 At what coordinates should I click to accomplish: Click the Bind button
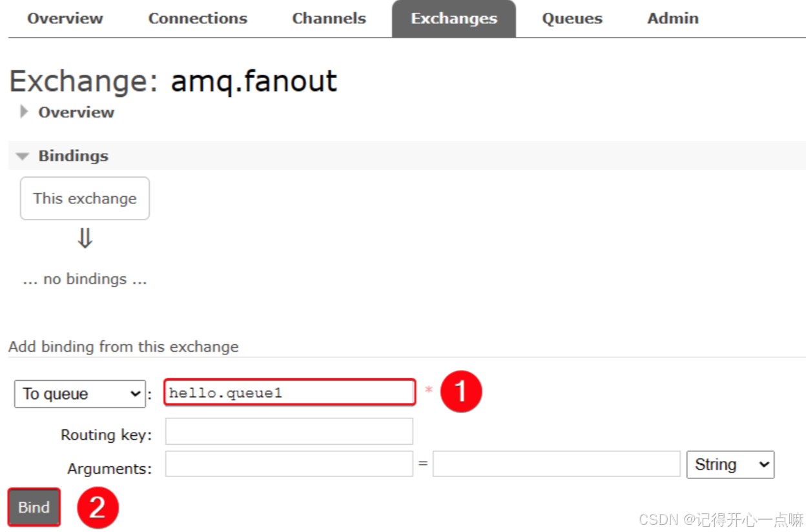[x=34, y=507]
